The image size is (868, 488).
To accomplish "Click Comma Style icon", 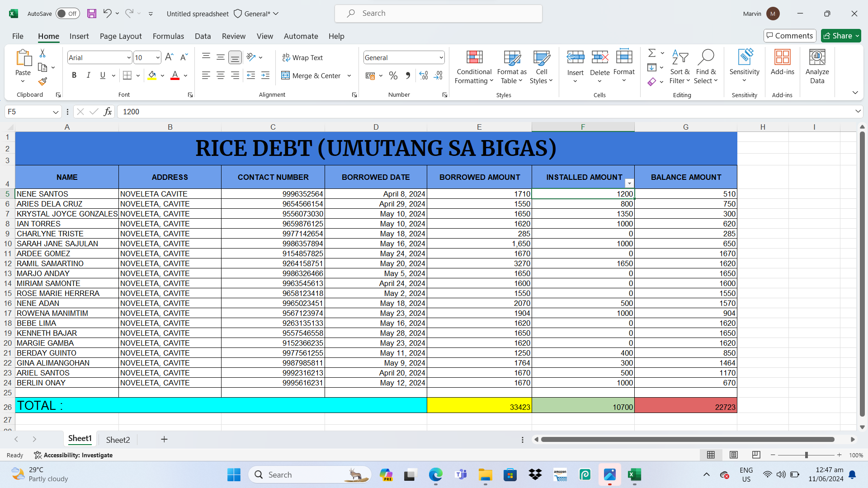I will [408, 75].
